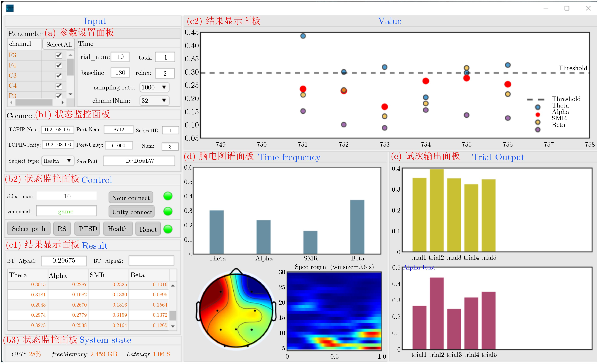Click the channel list scroll-down arrow
599x364 pixels.
coord(71,94)
